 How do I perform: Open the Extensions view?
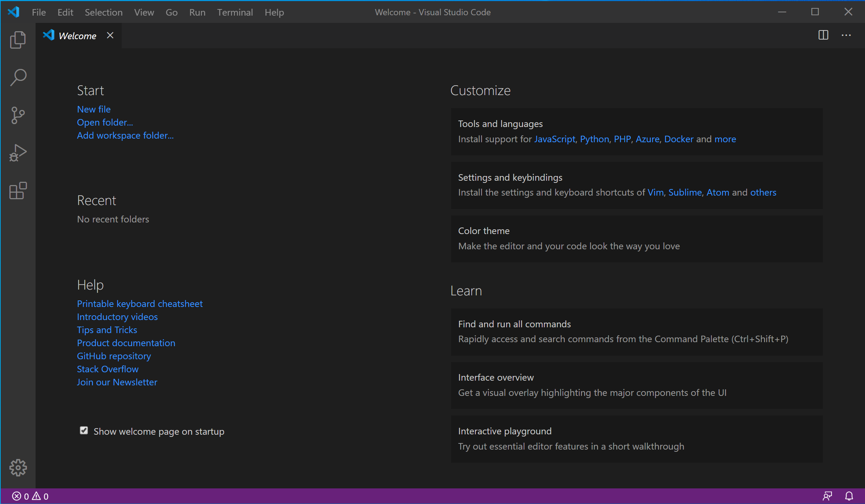[x=18, y=190]
